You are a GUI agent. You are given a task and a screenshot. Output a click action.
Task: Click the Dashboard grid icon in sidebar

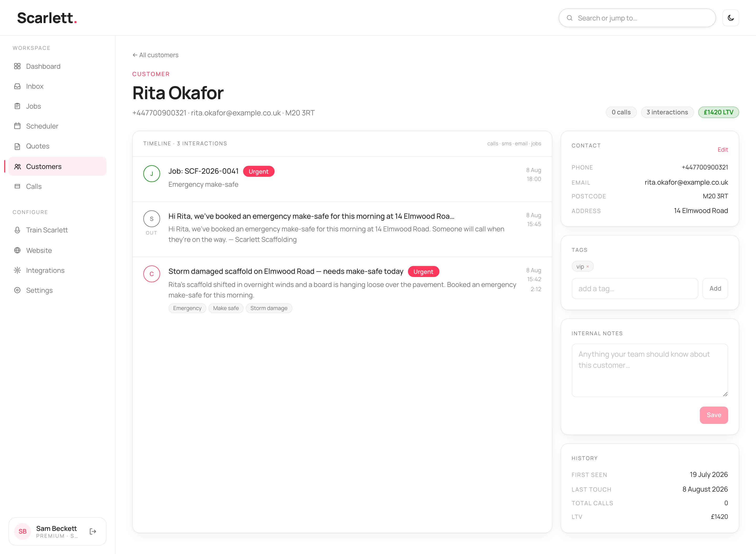(17, 66)
